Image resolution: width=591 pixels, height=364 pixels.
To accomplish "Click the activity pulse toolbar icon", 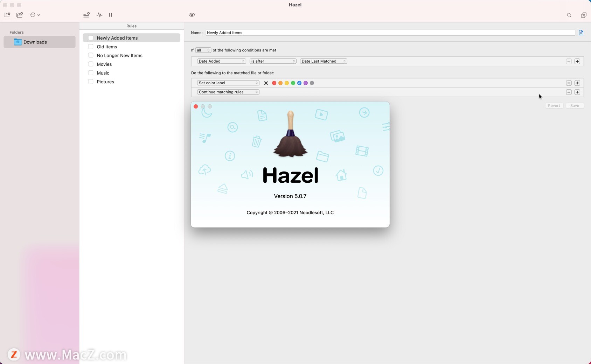I will pyautogui.click(x=100, y=15).
